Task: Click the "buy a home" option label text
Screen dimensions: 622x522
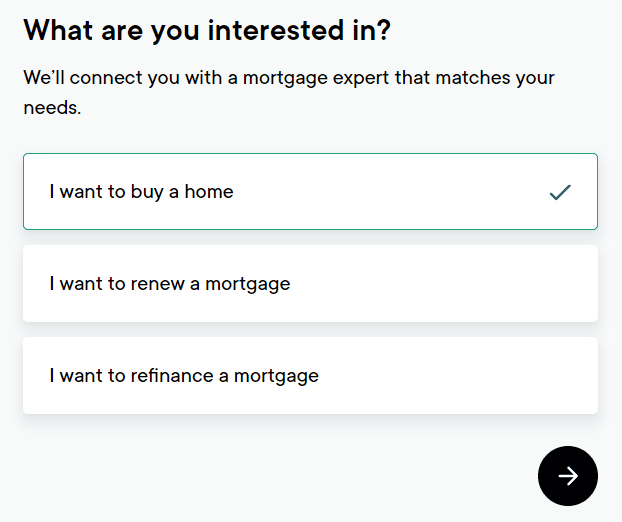Action: [x=141, y=192]
